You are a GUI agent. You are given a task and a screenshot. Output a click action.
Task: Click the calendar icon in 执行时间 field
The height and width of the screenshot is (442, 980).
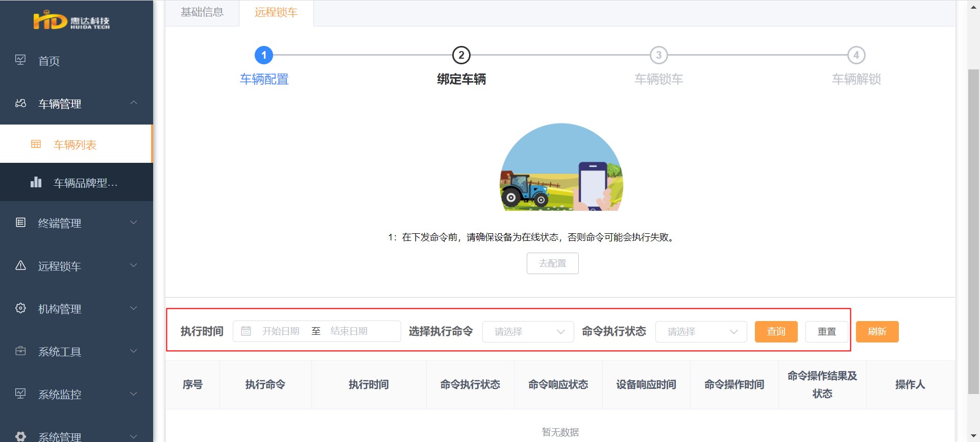pos(246,331)
